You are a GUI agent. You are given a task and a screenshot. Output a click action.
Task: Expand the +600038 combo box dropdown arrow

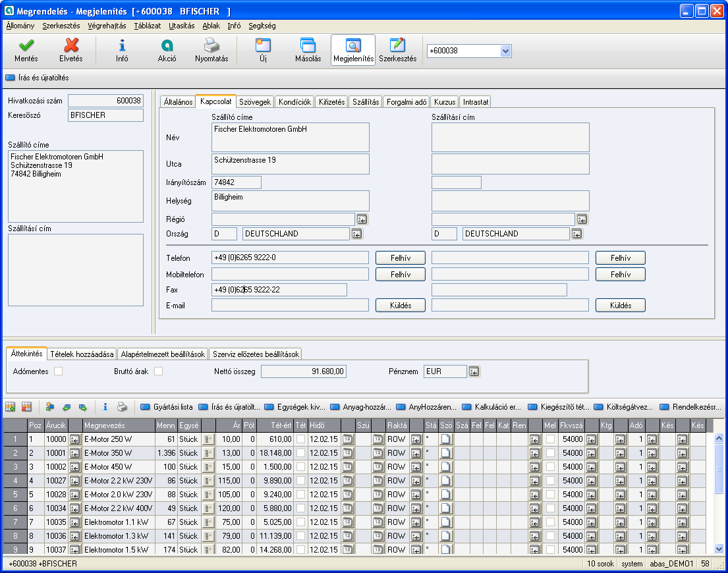(x=505, y=51)
